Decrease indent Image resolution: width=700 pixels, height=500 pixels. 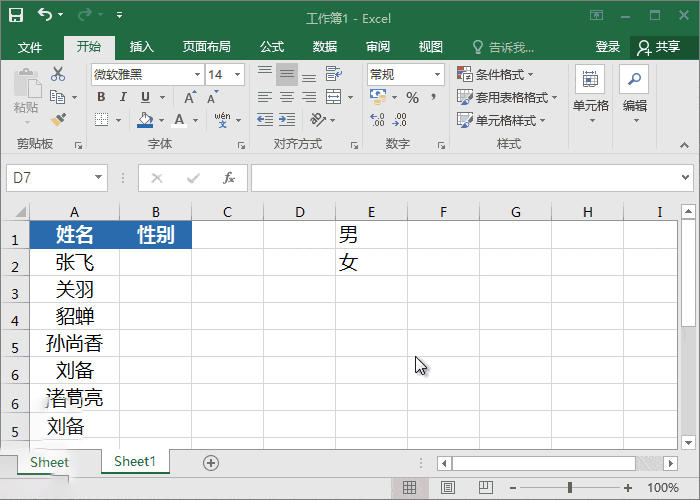point(265,120)
